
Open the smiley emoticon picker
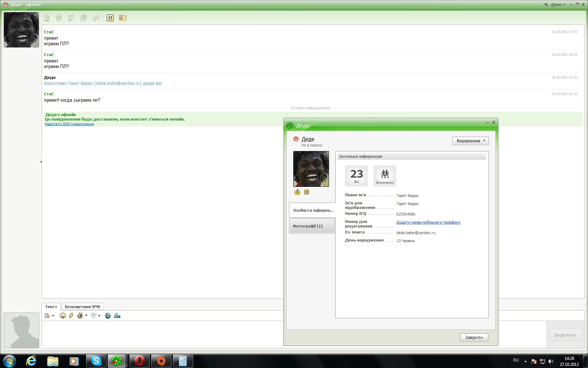(x=63, y=316)
